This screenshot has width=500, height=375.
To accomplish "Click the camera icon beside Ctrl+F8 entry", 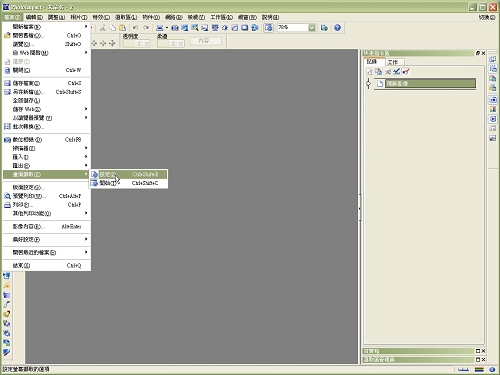I will 7,140.
